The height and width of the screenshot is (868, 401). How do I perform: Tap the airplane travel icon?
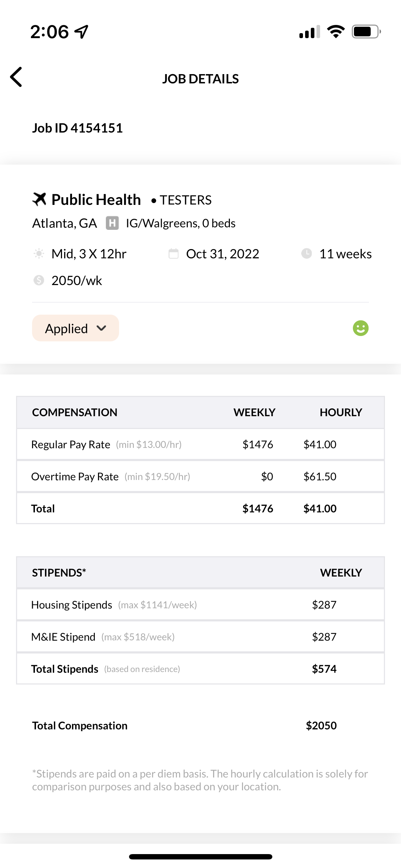(39, 199)
